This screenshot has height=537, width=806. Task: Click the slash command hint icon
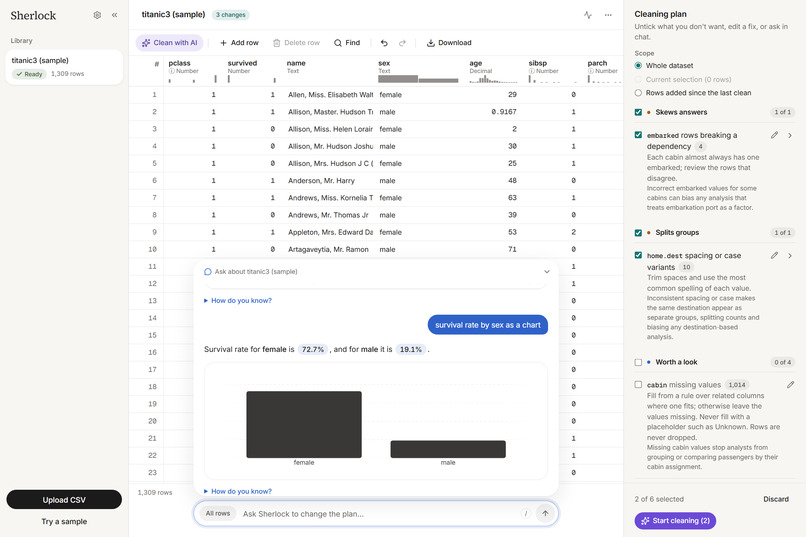525,513
